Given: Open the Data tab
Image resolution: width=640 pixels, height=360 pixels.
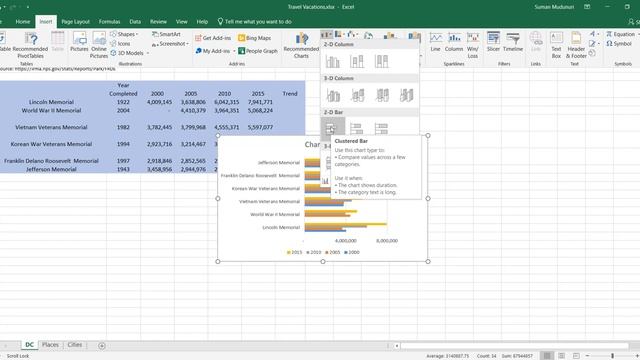Looking at the screenshot, I should (135, 22).
